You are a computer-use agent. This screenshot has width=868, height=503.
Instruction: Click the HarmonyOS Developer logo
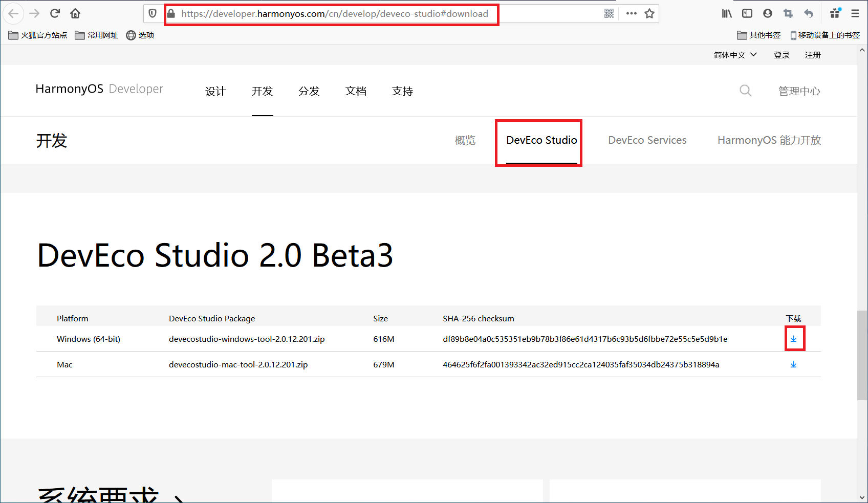pyautogui.click(x=99, y=89)
